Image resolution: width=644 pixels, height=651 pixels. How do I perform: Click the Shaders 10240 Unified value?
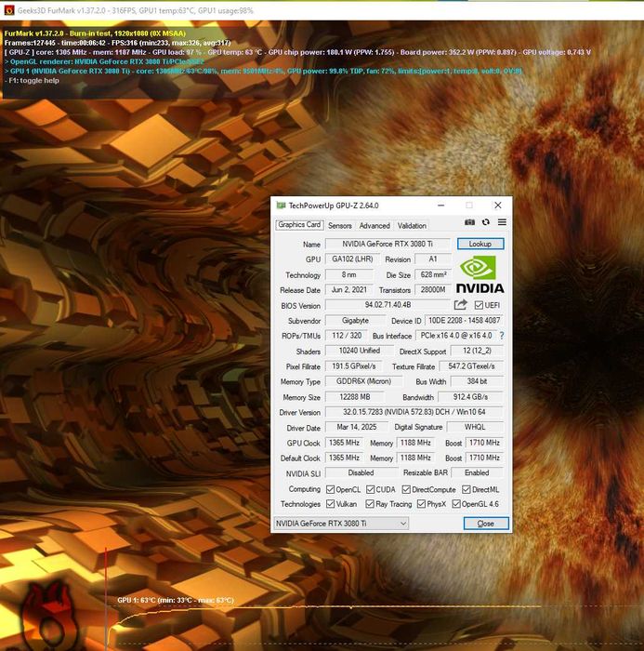tap(360, 351)
